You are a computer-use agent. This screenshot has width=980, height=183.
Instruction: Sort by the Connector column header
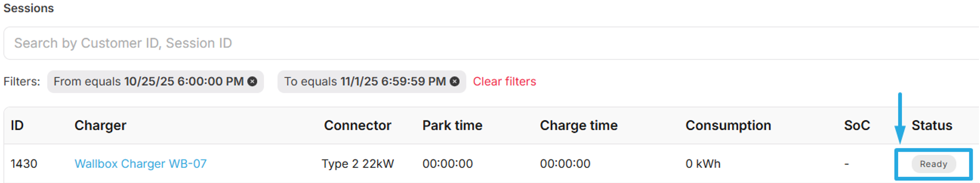coord(357,126)
